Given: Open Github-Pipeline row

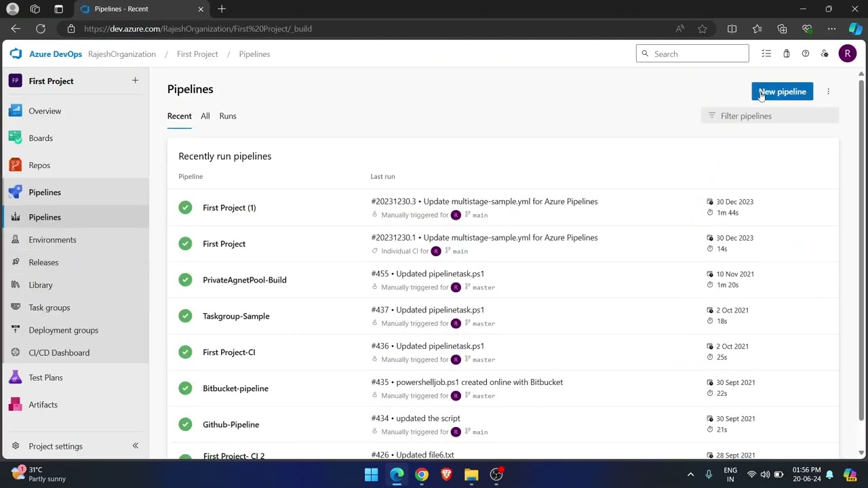Looking at the screenshot, I should [502, 424].
